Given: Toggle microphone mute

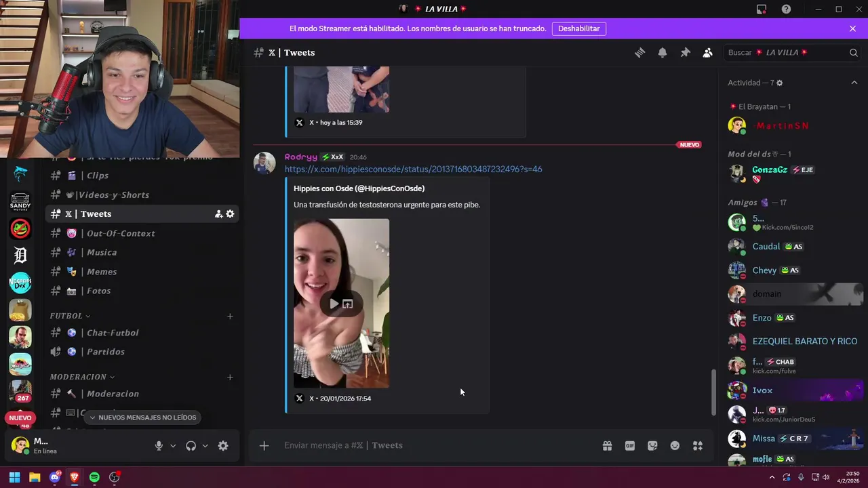Looking at the screenshot, I should click(x=159, y=445).
